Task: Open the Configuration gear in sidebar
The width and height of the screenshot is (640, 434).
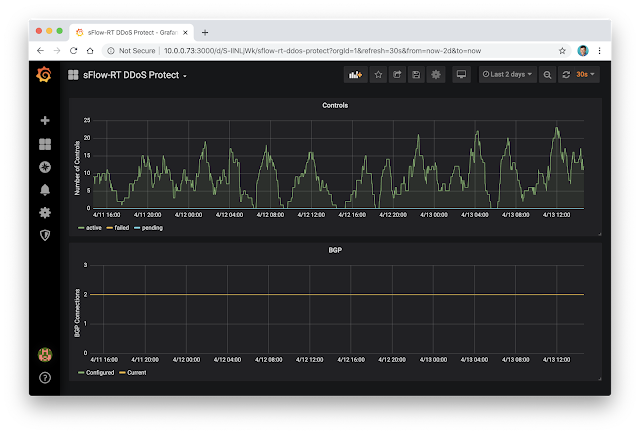Action: (45, 212)
